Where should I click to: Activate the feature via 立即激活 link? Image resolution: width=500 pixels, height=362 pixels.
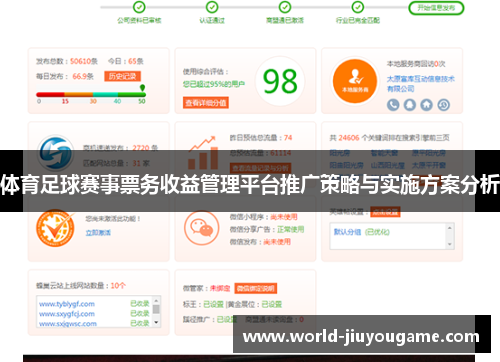coord(98,233)
